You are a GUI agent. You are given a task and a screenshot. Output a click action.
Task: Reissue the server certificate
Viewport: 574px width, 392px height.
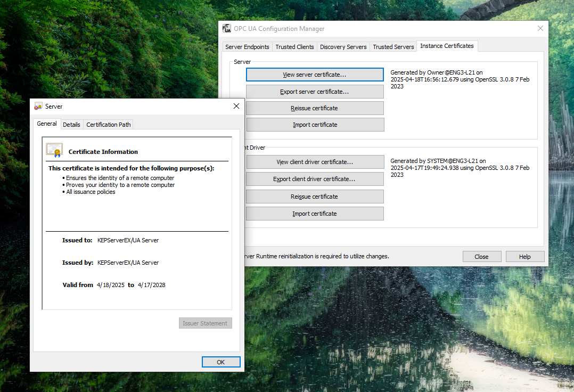click(315, 108)
